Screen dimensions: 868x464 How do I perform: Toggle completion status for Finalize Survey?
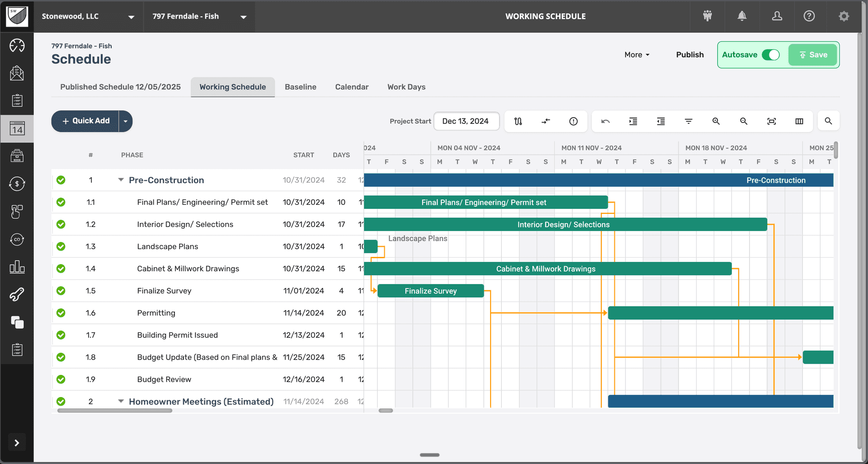click(x=61, y=291)
